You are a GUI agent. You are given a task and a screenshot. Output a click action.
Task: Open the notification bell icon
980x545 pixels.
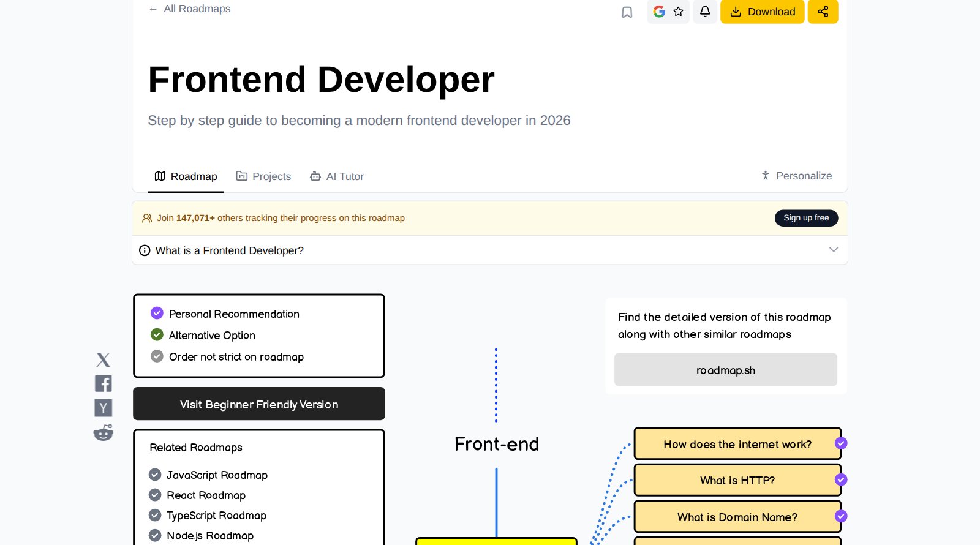click(x=705, y=12)
